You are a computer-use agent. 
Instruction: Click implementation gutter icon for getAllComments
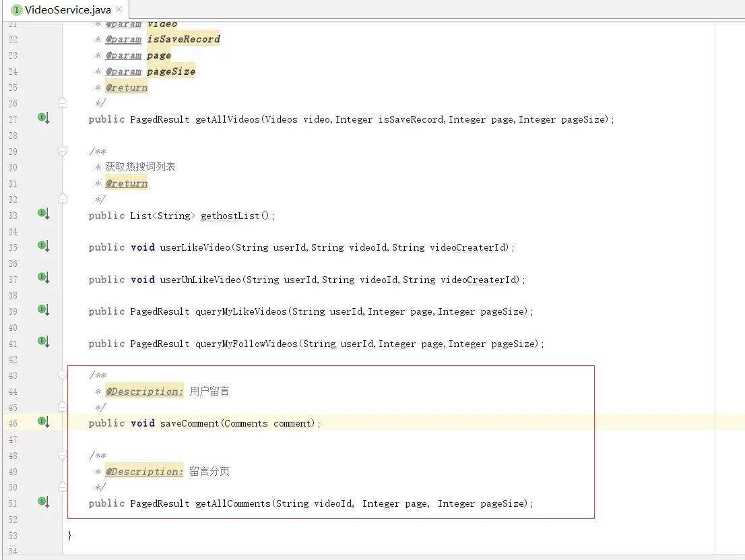click(x=43, y=502)
